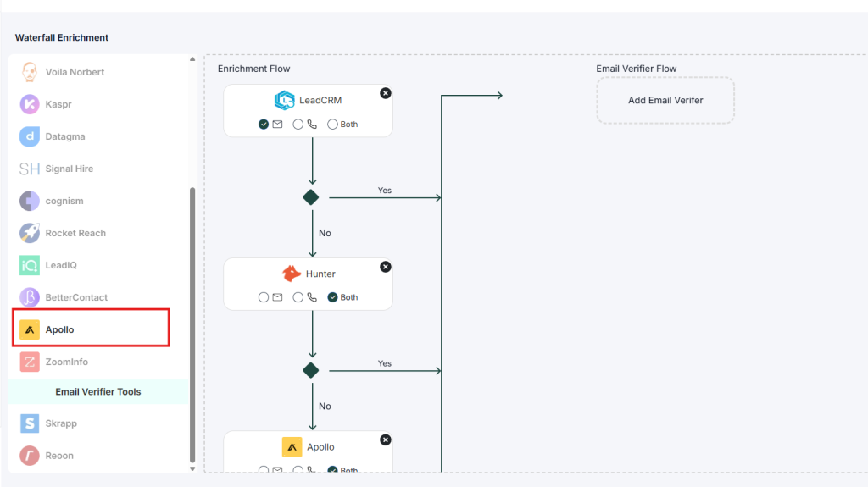Choose the Datagma logo icon
This screenshot has height=487, width=868.
[x=30, y=136]
